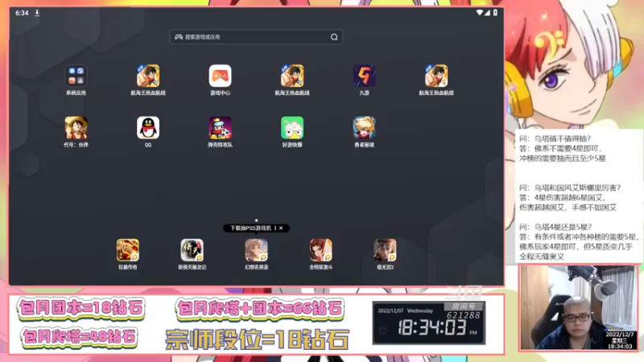644x362 pixels.
Task: Launch the 勇者秘境 game
Action: [365, 128]
